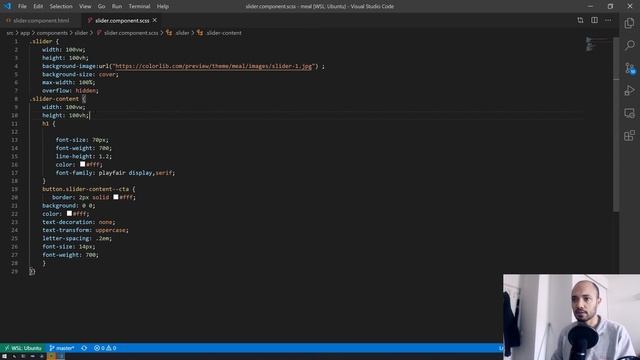Image resolution: width=640 pixels, height=360 pixels.
Task: Click the .slider-content symbol breadcrumb
Action: pyautogui.click(x=219, y=33)
